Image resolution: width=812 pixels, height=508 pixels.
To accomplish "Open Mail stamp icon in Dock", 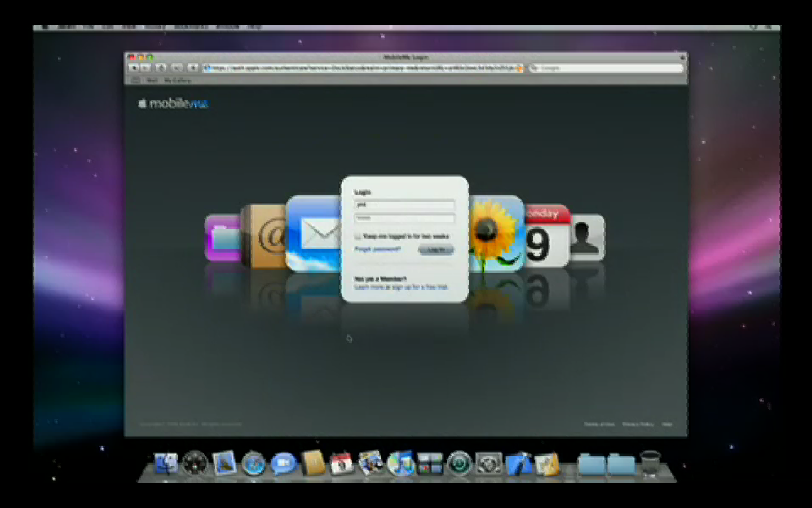I will (x=224, y=463).
